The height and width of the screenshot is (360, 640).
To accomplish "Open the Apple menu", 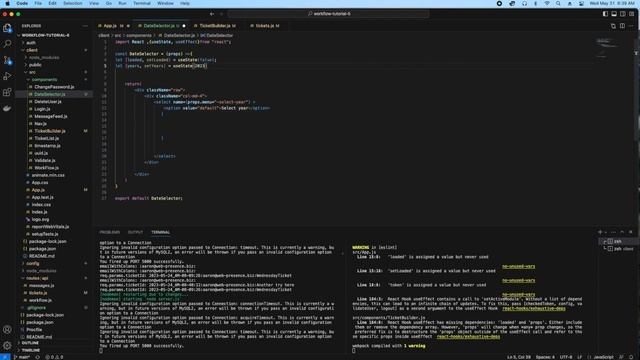I will click(7, 3).
